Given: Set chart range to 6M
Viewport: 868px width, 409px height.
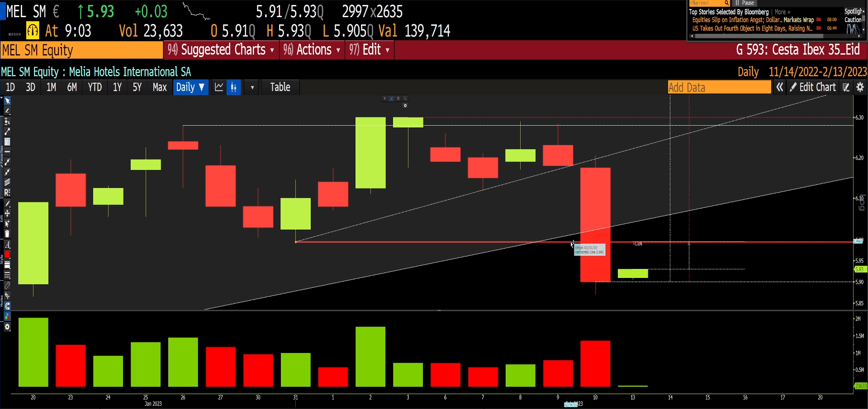Looking at the screenshot, I should click(x=72, y=87).
